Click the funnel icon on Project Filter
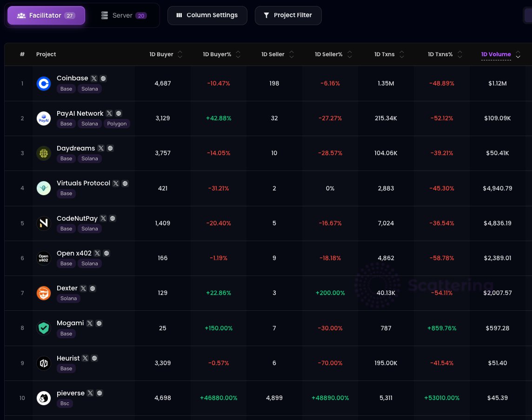This screenshot has height=420, width=532. pyautogui.click(x=266, y=15)
